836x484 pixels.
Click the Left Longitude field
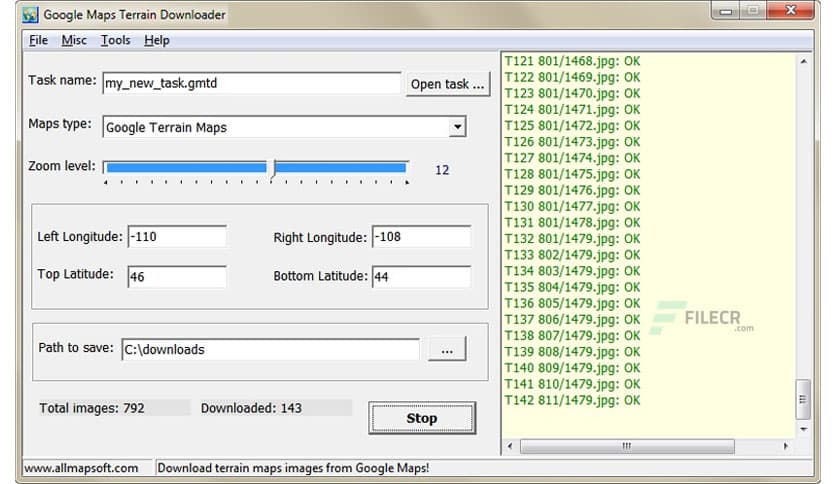177,237
